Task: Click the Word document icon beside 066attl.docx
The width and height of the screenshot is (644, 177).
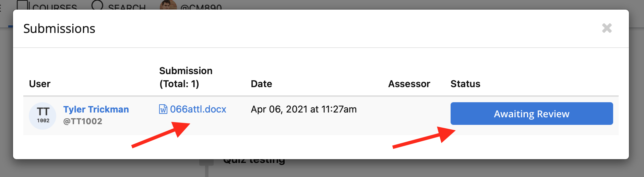Action: coord(163,109)
